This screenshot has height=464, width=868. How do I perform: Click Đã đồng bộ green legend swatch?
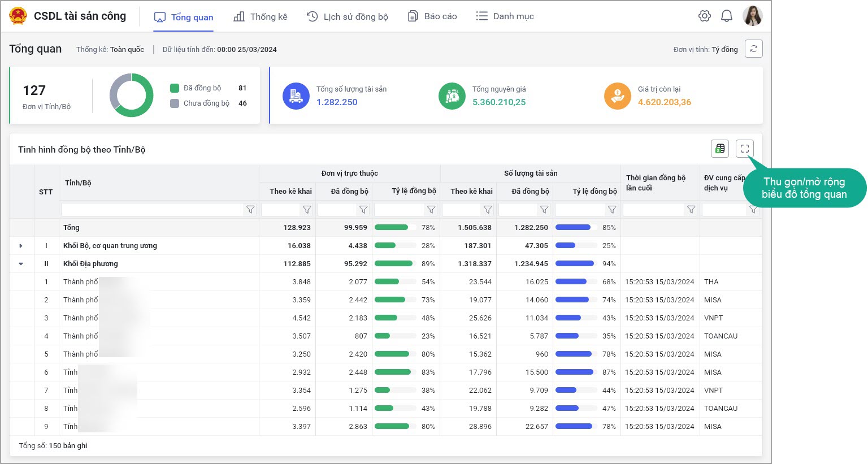click(x=175, y=88)
